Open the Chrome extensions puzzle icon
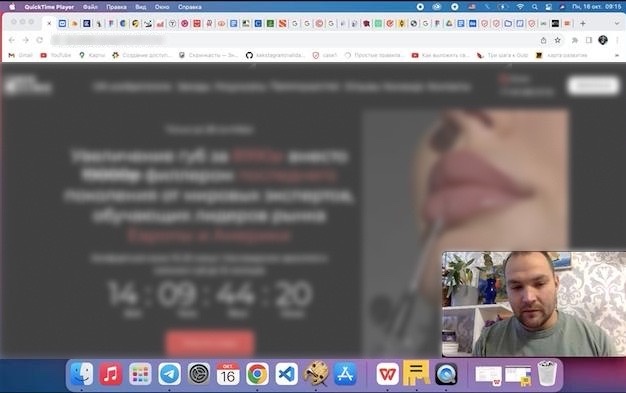Viewport: 626px width, 393px height. [x=575, y=40]
